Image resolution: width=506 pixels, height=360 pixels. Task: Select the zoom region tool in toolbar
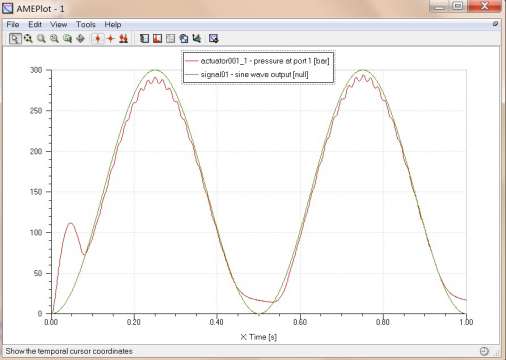pos(15,39)
